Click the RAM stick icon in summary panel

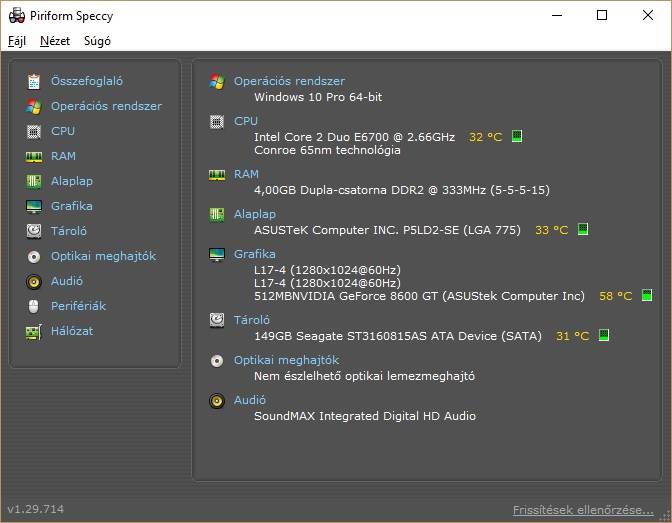tap(217, 175)
